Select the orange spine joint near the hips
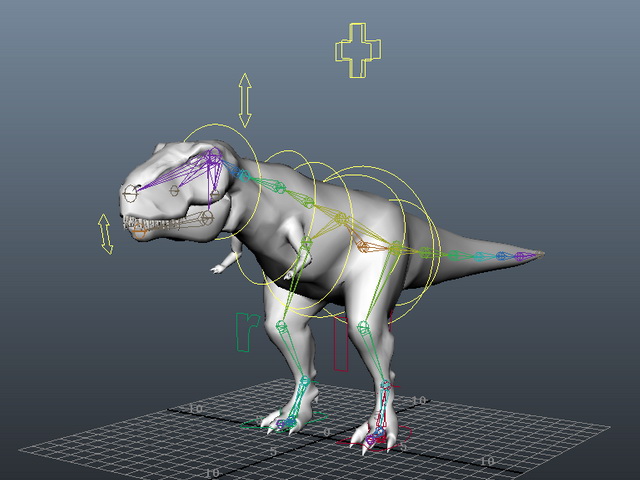This screenshot has height=480, width=640. click(362, 246)
